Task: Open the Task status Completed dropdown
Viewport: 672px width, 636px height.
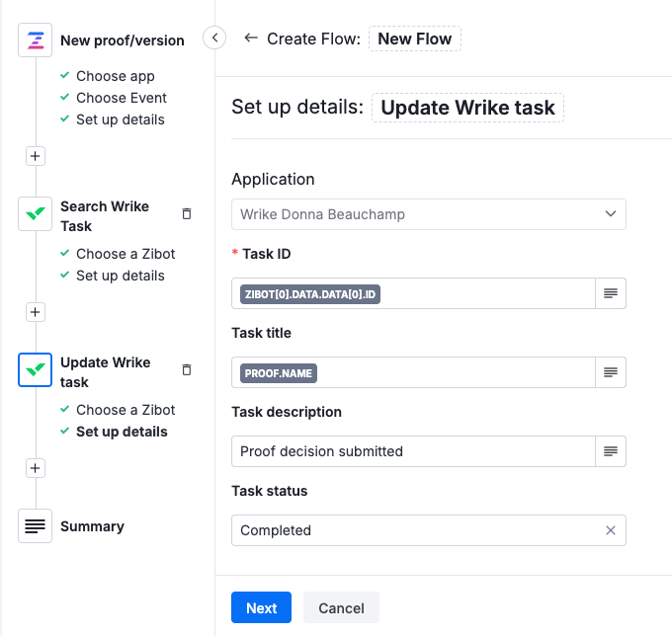Action: tap(429, 530)
